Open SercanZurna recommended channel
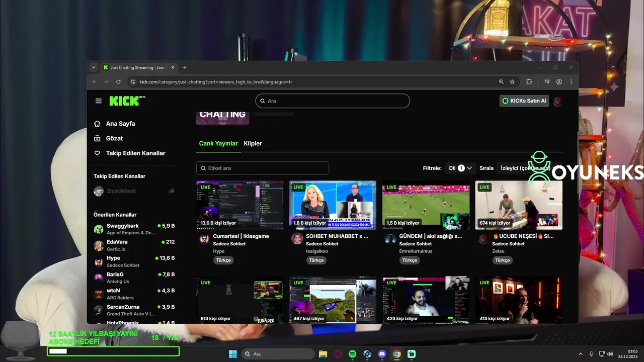644x362 pixels. coord(134,310)
